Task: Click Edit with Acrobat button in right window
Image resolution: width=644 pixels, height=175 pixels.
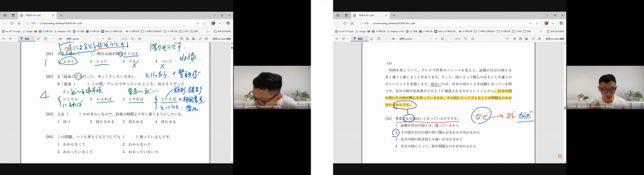Action: 555,39
